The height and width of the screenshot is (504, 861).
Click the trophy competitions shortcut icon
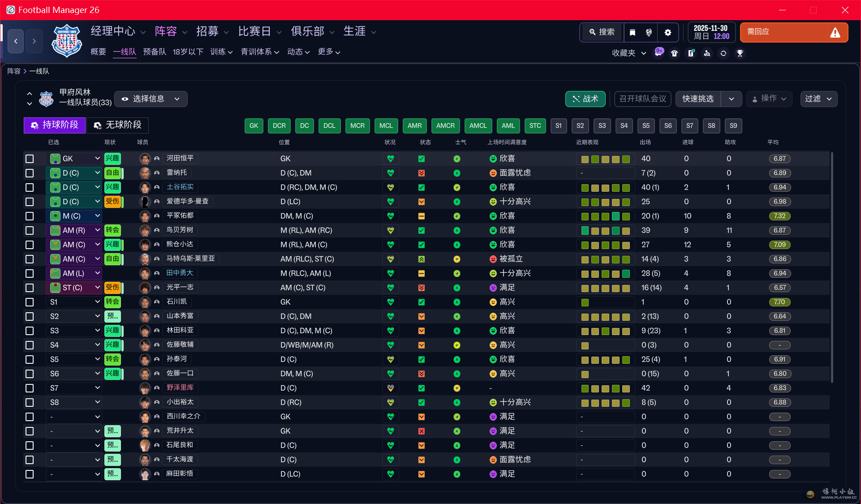tap(740, 53)
